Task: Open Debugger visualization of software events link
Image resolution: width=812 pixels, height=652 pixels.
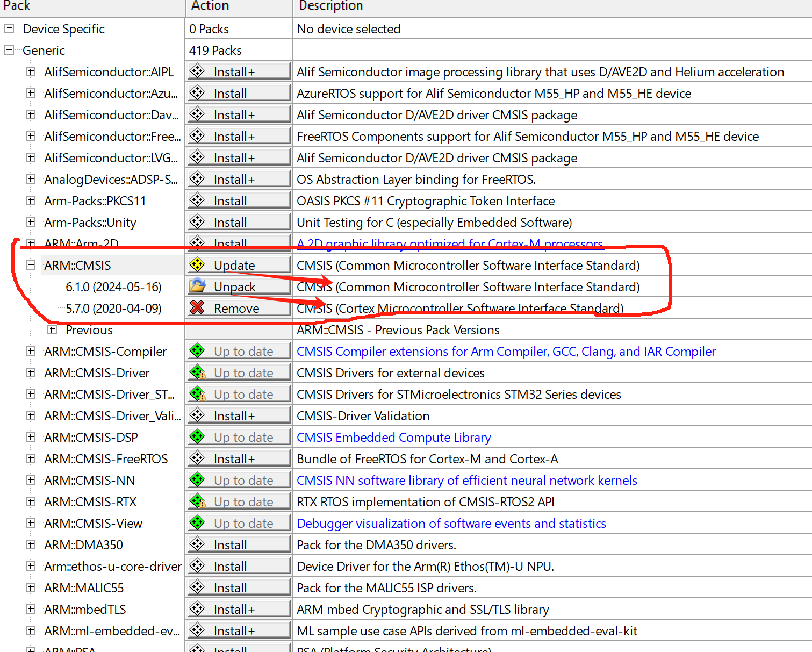Action: point(451,523)
